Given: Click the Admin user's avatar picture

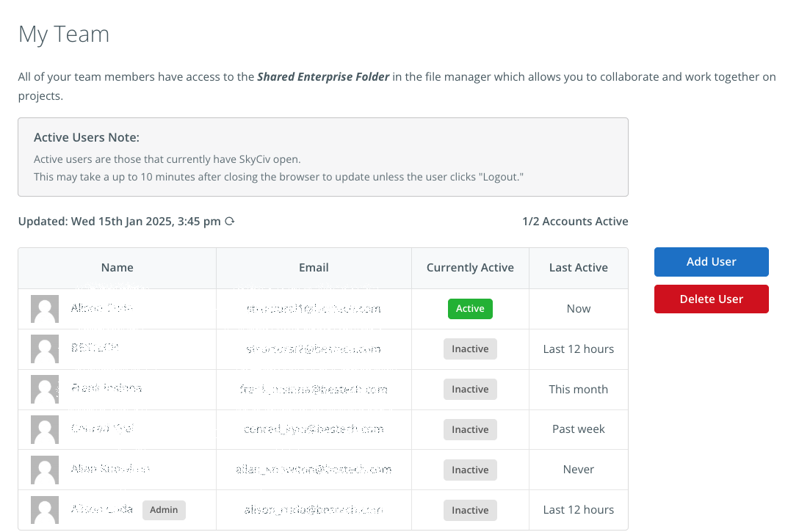Looking at the screenshot, I should (45, 510).
